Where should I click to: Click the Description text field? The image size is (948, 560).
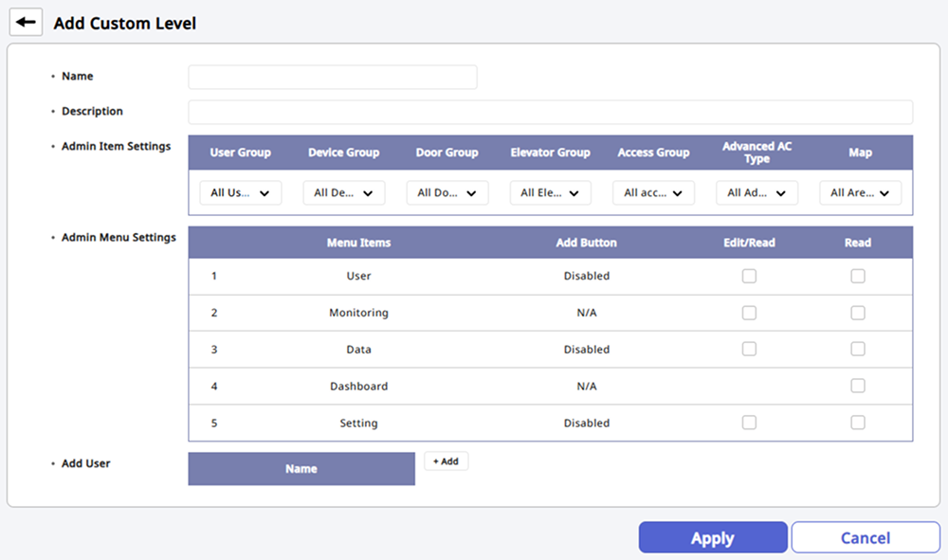550,112
